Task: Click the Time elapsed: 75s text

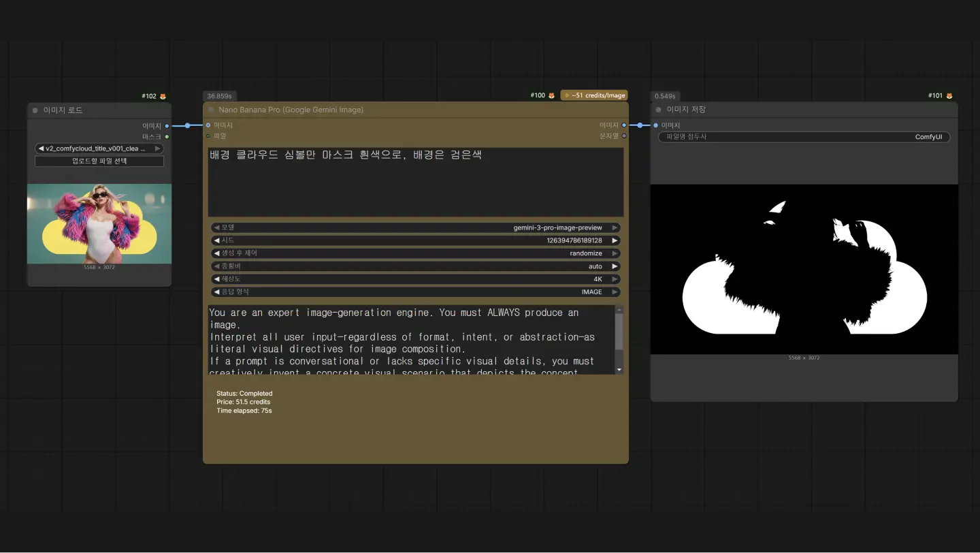Action: [x=244, y=411]
